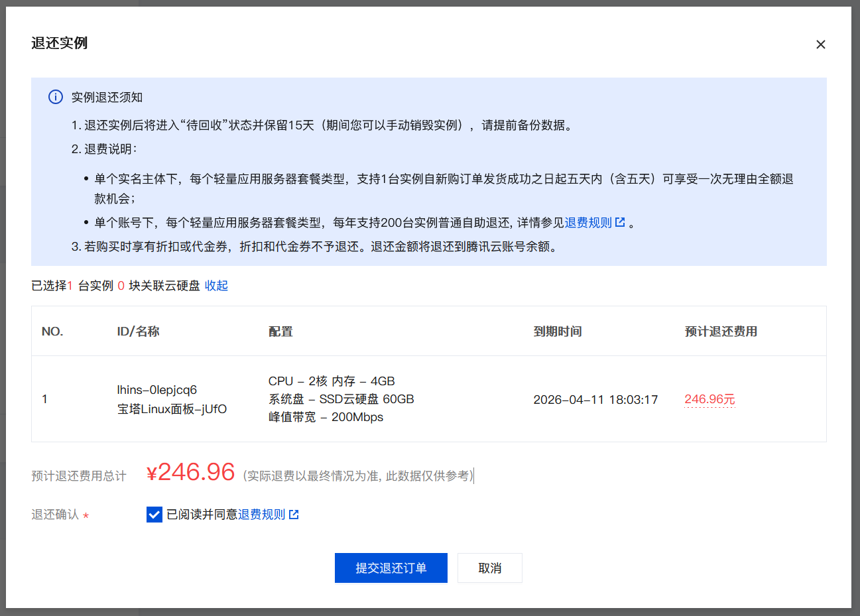
Task: Collapse the instance list using 收起
Action: click(x=216, y=285)
